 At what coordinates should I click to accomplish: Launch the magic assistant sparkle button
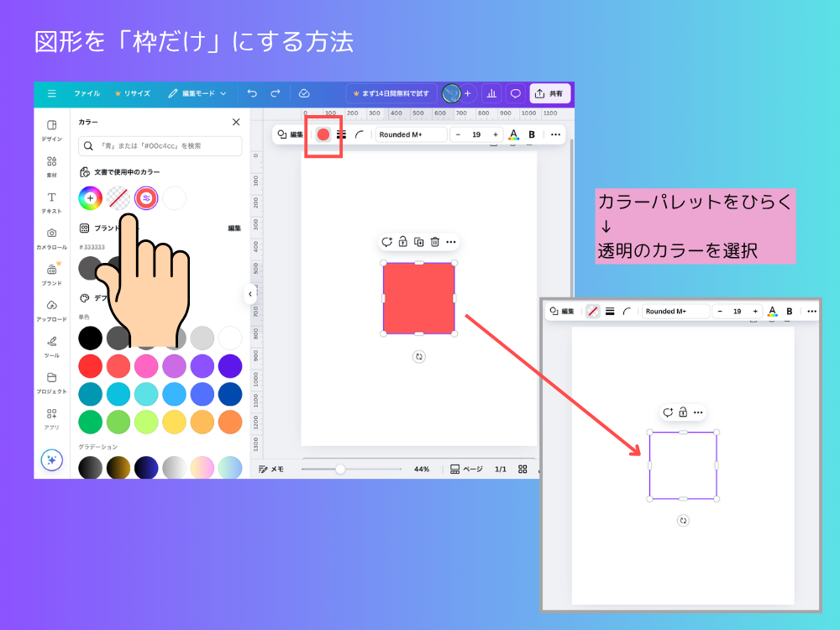[x=52, y=459]
